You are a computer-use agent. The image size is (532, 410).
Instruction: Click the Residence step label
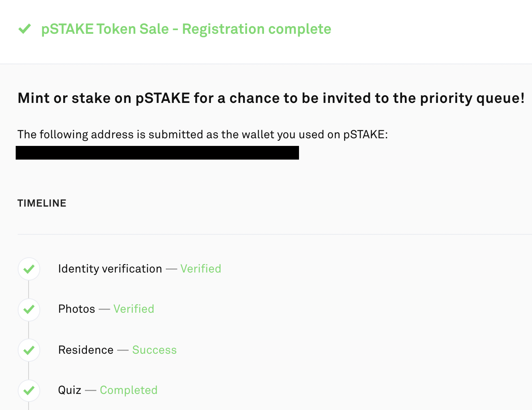86,350
